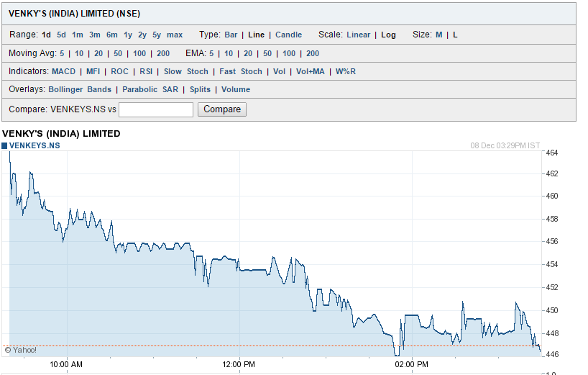Add Bollinger Bands overlay
Viewport: 588px width, 375px height.
80,90
